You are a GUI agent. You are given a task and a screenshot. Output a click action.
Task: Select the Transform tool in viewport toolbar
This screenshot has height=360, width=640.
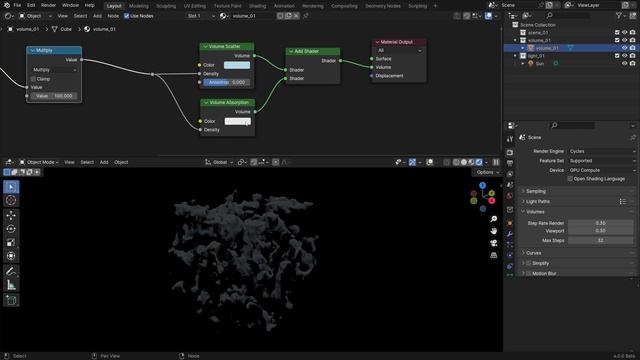pos(11,256)
